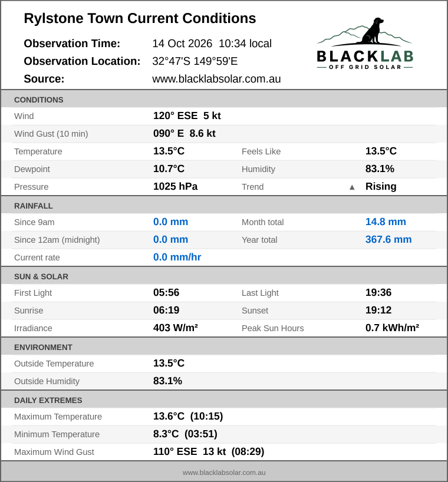Click the CONDITIONS section header
The height and width of the screenshot is (482, 448).
pyautogui.click(x=224, y=99)
